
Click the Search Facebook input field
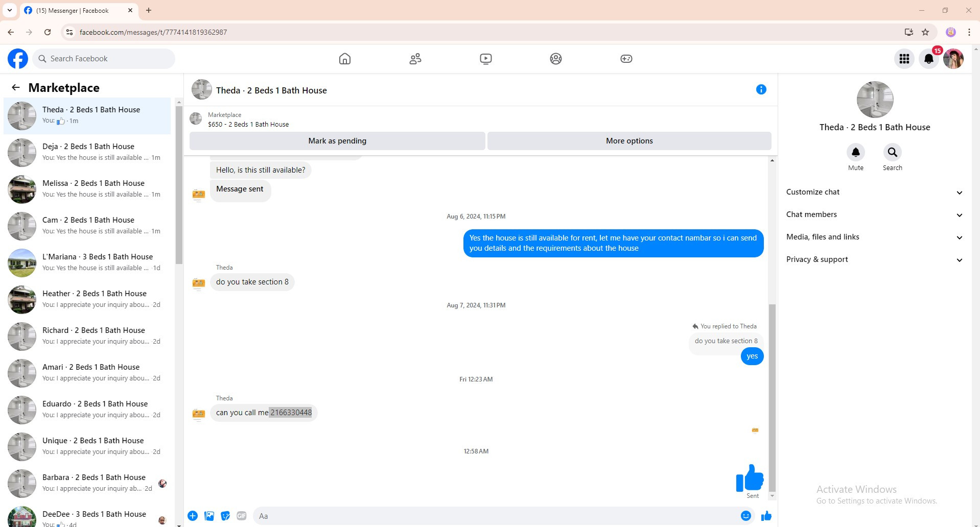tap(104, 59)
